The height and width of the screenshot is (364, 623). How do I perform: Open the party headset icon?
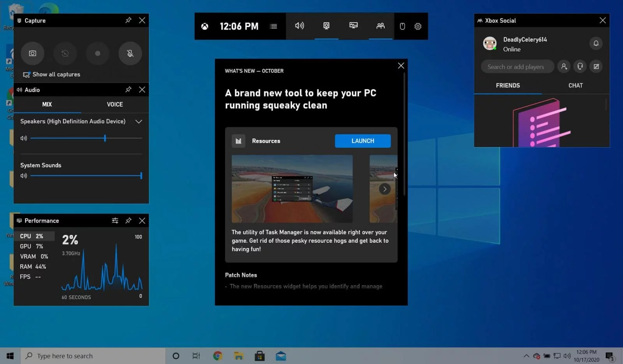[580, 66]
